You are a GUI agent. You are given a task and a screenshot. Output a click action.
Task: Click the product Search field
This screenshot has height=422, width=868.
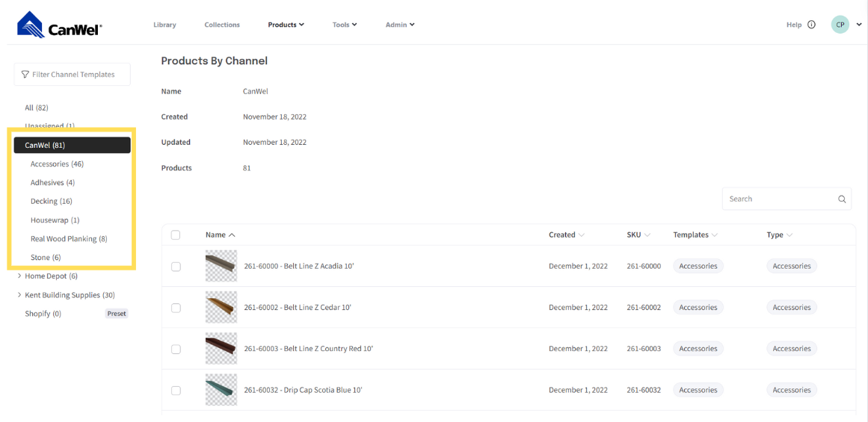[x=787, y=199]
